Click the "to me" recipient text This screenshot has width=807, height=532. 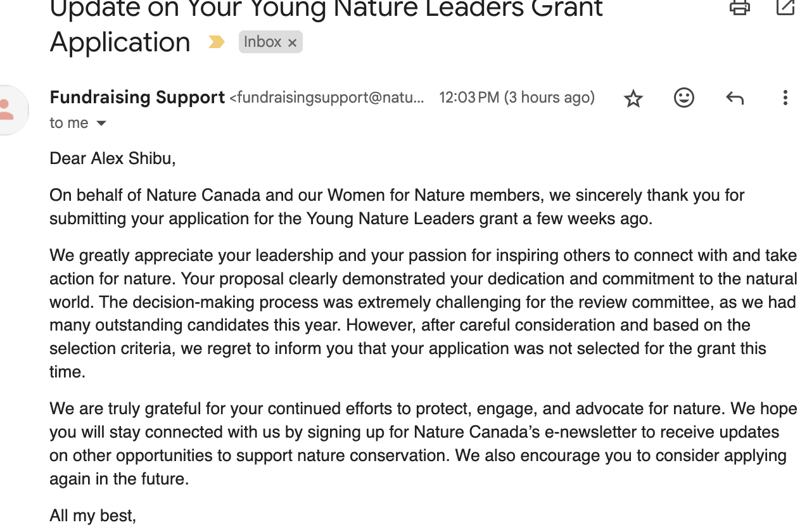68,123
